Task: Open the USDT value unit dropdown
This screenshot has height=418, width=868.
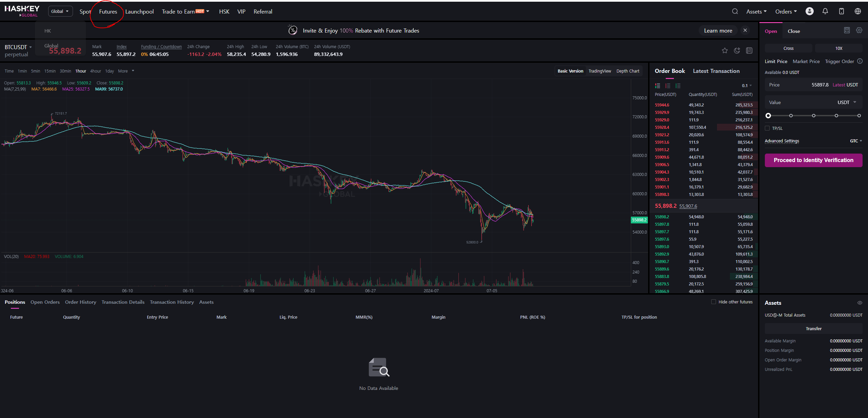Action: click(x=847, y=102)
